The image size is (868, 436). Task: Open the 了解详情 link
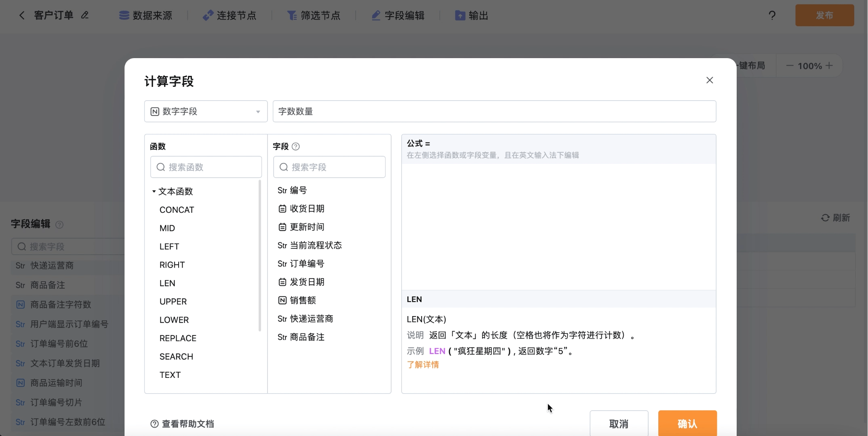pyautogui.click(x=423, y=365)
